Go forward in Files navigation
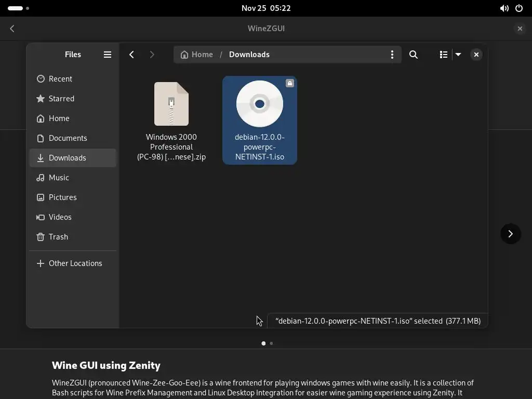 pos(152,55)
